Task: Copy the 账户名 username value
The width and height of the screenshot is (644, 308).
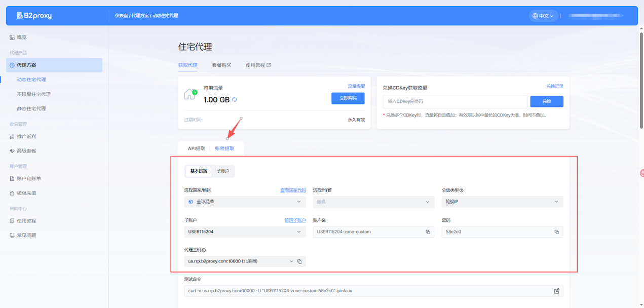Action: point(428,232)
